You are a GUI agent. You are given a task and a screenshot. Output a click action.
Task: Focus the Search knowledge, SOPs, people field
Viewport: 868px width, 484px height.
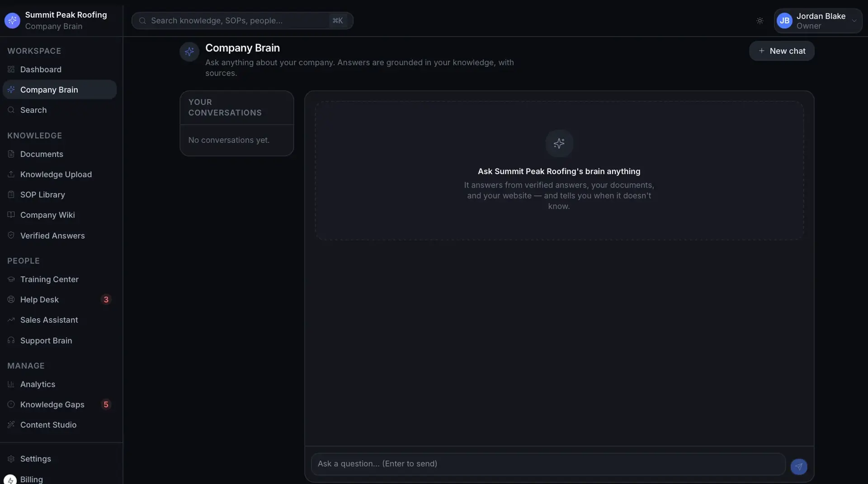[242, 21]
